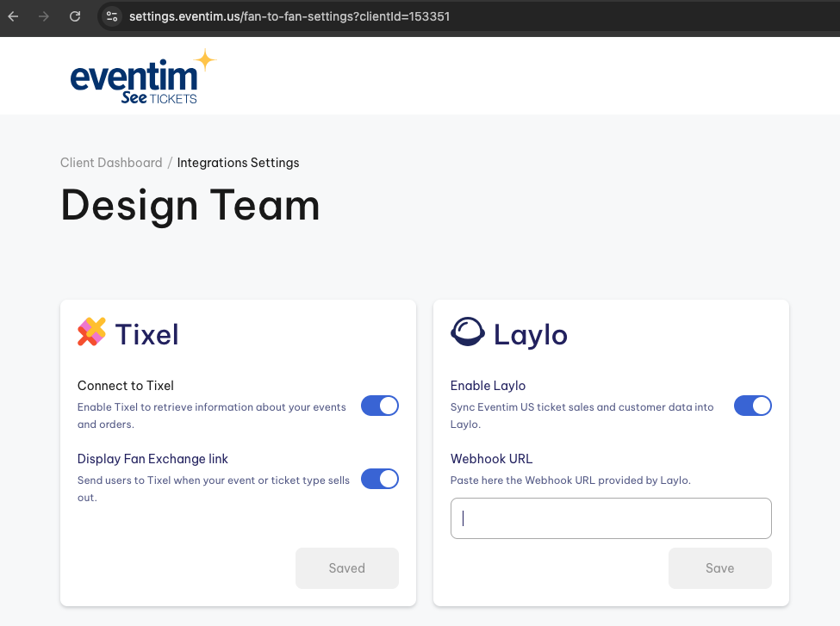Click the Laylo heading text
Image resolution: width=840 pixels, height=626 pixels.
pos(531,335)
